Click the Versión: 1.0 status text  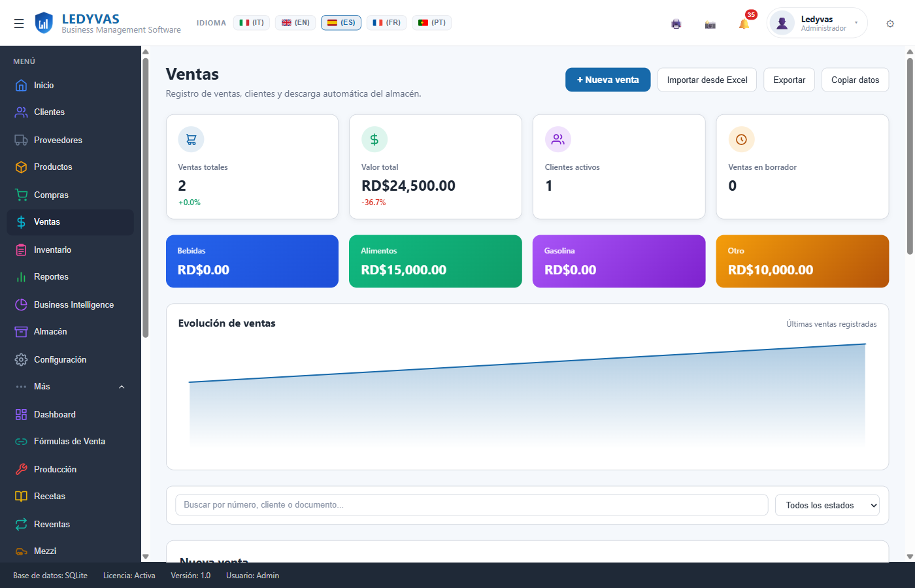(191, 576)
